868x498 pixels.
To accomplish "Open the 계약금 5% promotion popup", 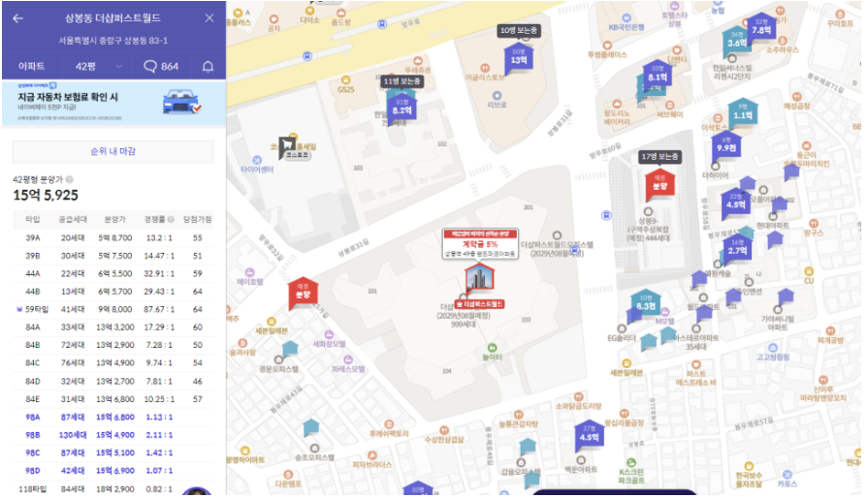I will pyautogui.click(x=480, y=244).
